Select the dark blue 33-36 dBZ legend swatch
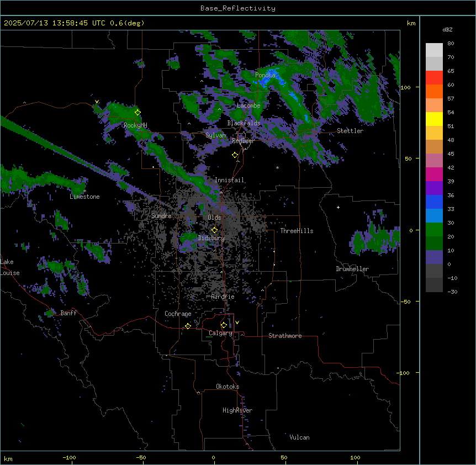This screenshot has width=476, height=465. pyautogui.click(x=434, y=202)
